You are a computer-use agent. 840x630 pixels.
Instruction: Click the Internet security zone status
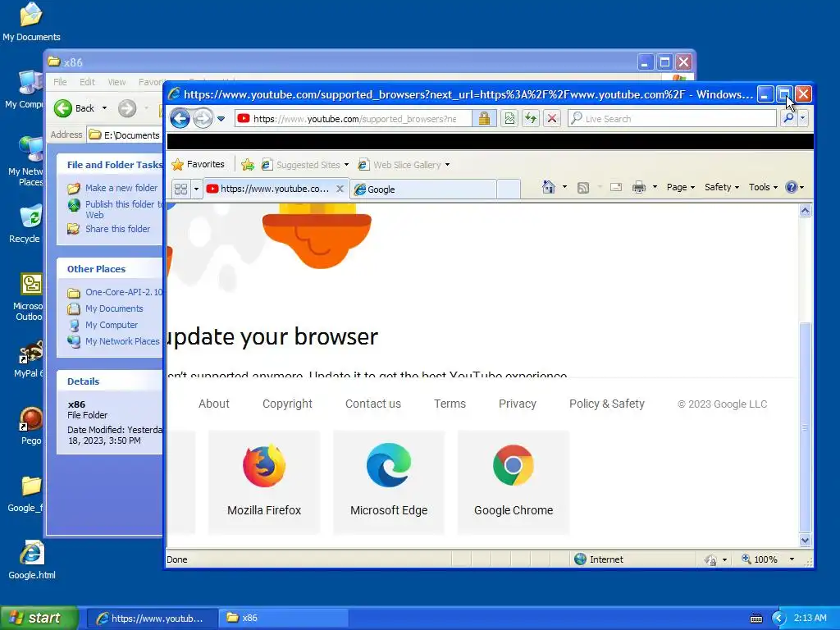tap(598, 559)
